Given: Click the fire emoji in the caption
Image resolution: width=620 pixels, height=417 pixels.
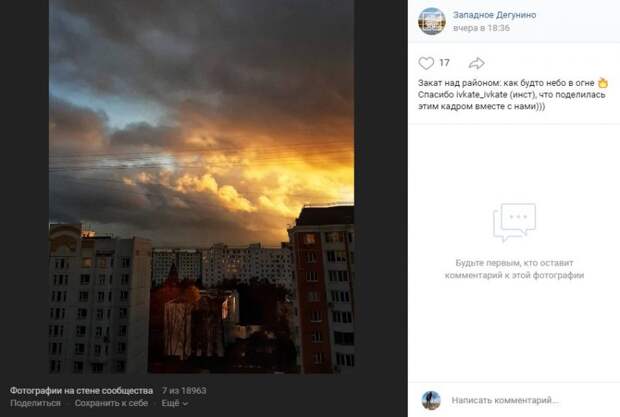Looking at the screenshot, I should pyautogui.click(x=603, y=83).
